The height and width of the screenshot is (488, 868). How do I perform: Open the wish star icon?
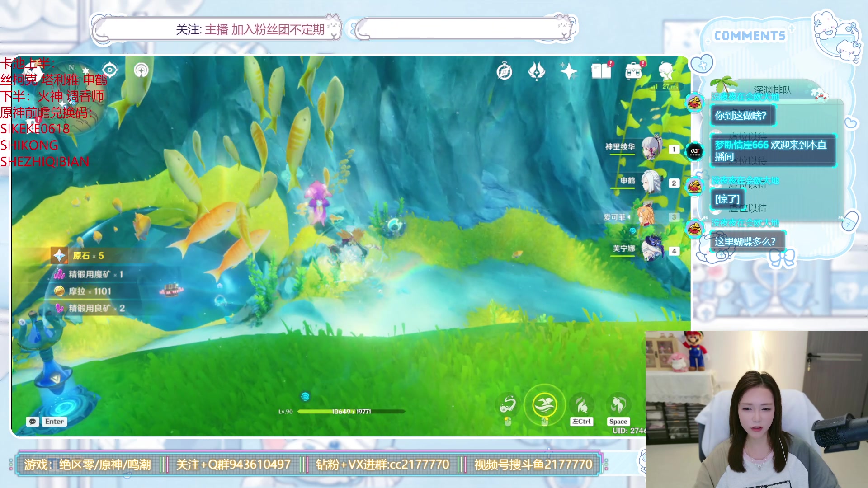point(569,71)
